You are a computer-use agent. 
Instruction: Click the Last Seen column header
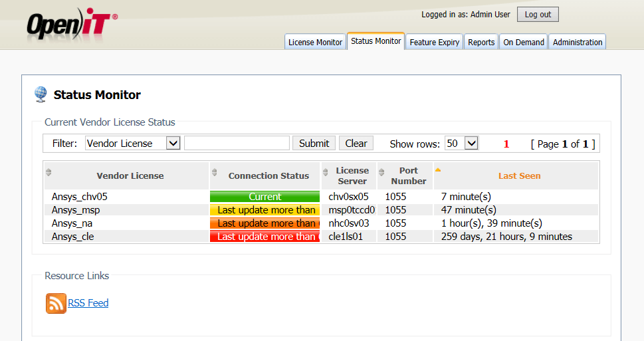coord(519,176)
